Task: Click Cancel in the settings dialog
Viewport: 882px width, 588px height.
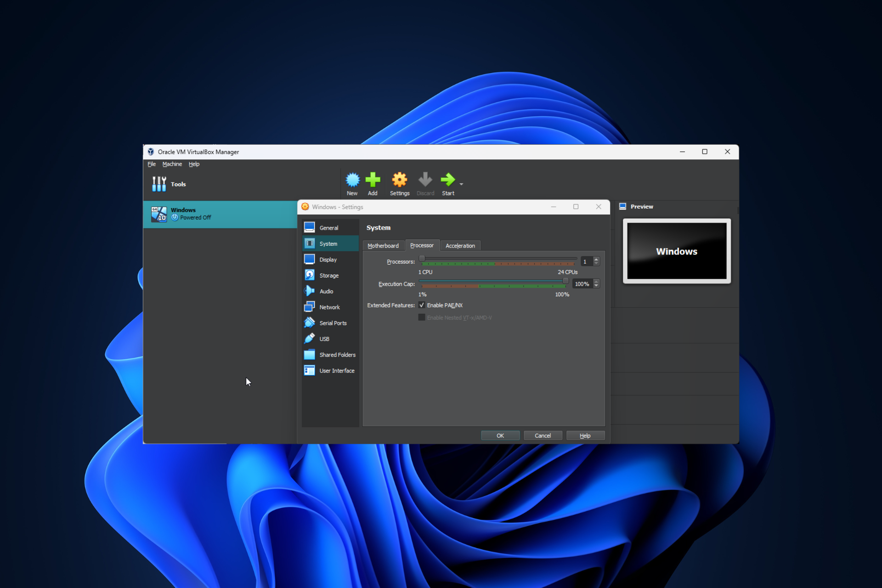Action: (543, 435)
